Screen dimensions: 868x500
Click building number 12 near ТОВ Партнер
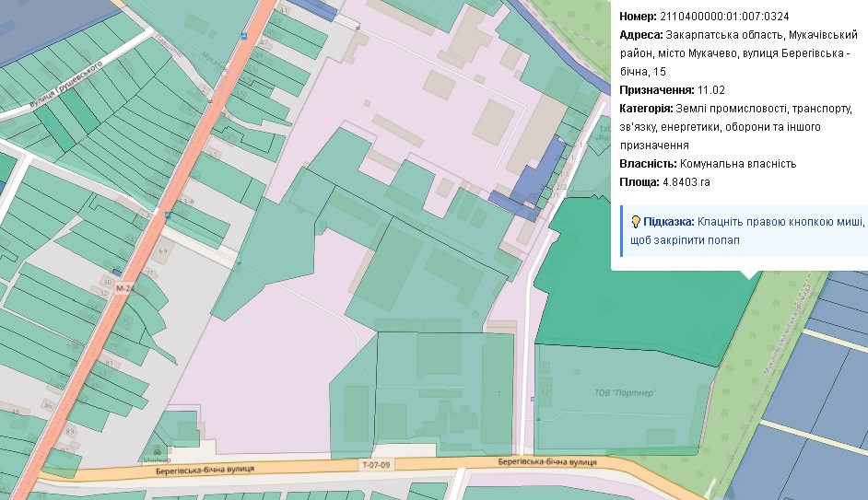pyautogui.click(x=545, y=393)
